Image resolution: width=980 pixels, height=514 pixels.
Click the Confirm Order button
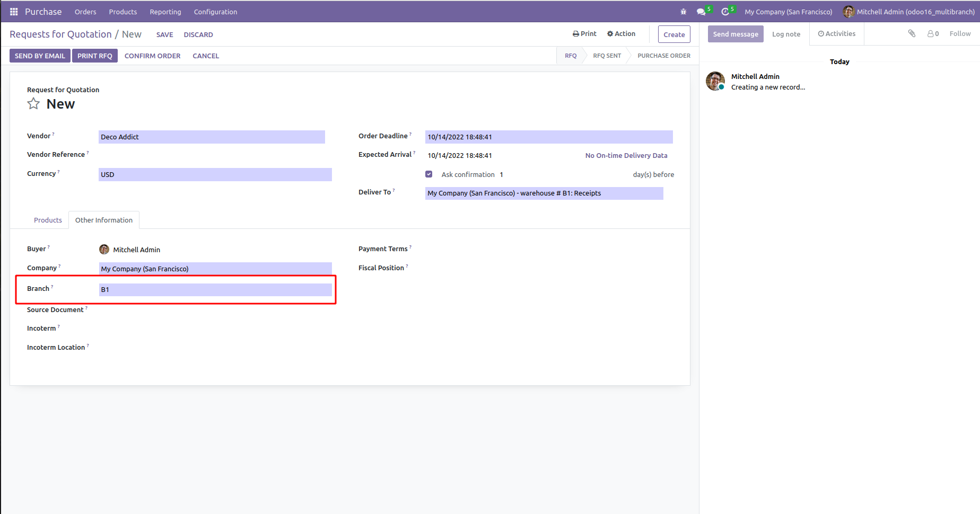point(152,56)
